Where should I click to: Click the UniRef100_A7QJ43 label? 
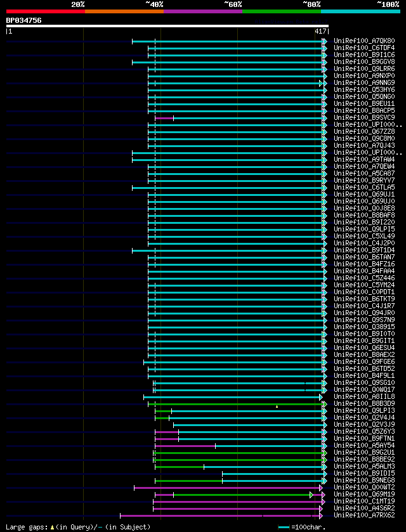(x=364, y=146)
